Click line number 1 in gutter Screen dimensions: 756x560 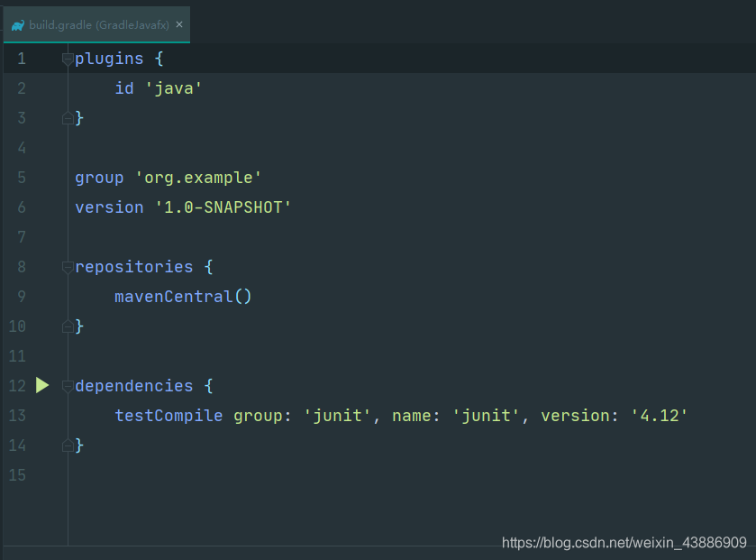click(22, 59)
